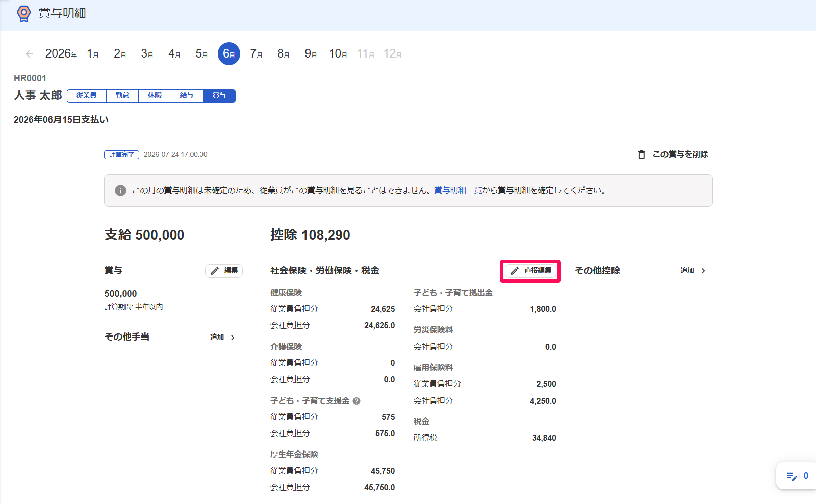Select 5月 in the month selector
This screenshot has width=816, height=504.
[201, 54]
